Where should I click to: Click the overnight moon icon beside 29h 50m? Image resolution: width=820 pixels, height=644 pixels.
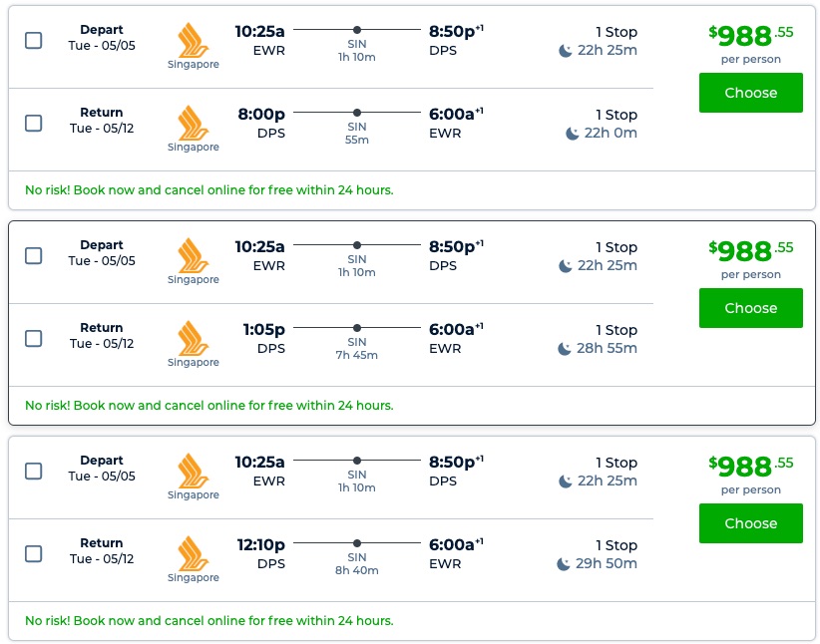[x=566, y=564]
